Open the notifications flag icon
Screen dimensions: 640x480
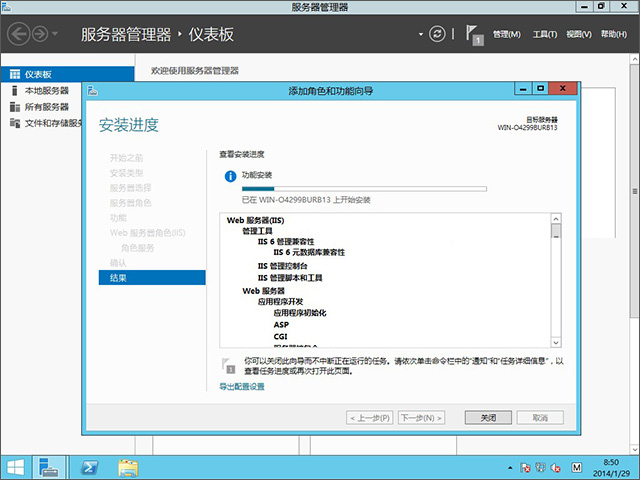(474, 35)
